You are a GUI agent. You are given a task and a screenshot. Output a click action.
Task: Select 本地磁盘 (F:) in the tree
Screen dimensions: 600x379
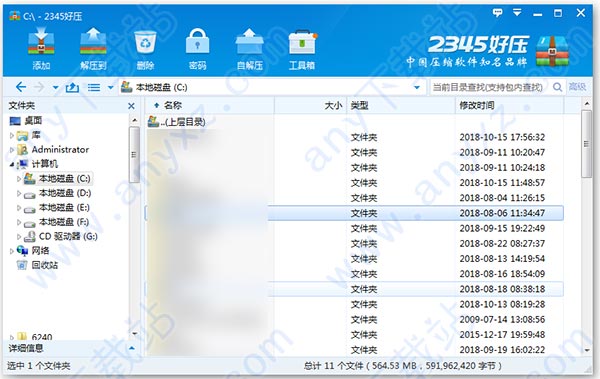[x=56, y=222]
